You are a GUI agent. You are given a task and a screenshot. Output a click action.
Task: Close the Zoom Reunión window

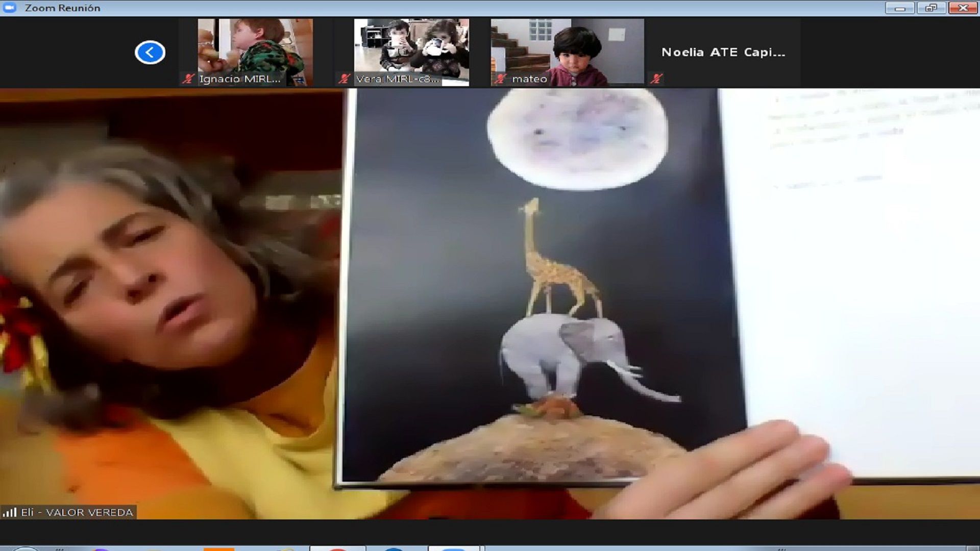(x=963, y=8)
